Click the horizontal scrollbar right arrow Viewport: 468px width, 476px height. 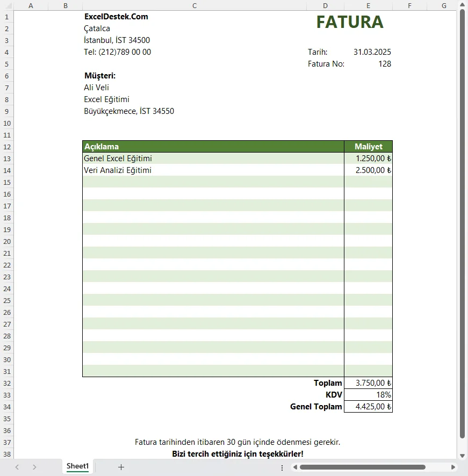[453, 467]
